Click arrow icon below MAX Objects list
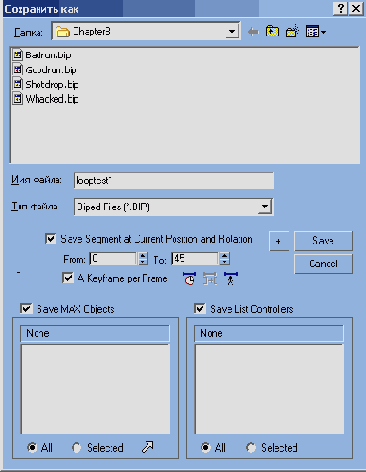This screenshot has height=472, width=366. pos(147,447)
